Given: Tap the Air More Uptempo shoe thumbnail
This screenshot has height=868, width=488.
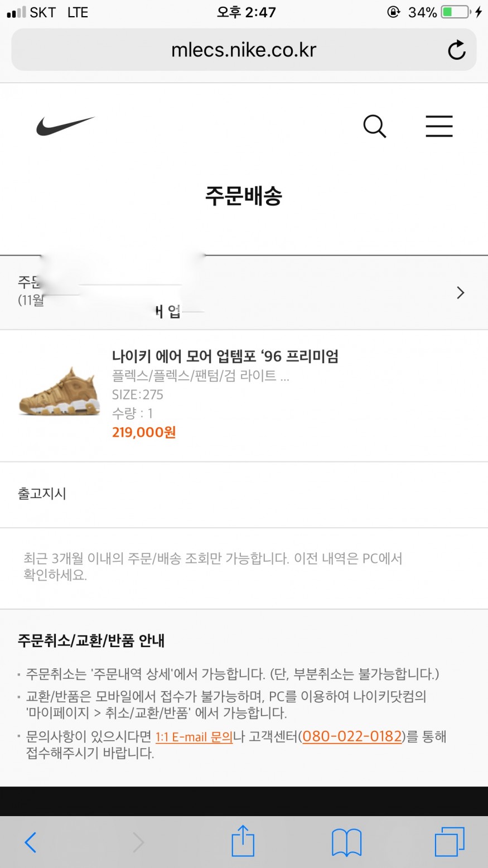Looking at the screenshot, I should pos(59,391).
